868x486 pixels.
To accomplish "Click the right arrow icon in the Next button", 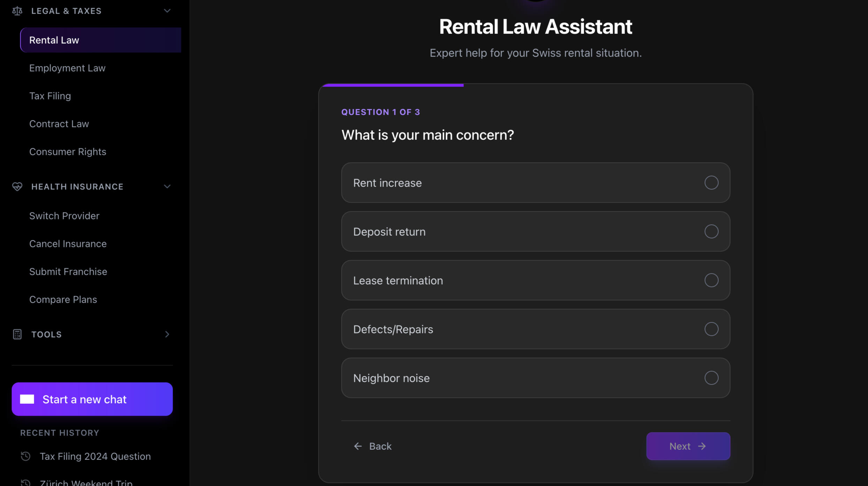I will [x=702, y=446].
